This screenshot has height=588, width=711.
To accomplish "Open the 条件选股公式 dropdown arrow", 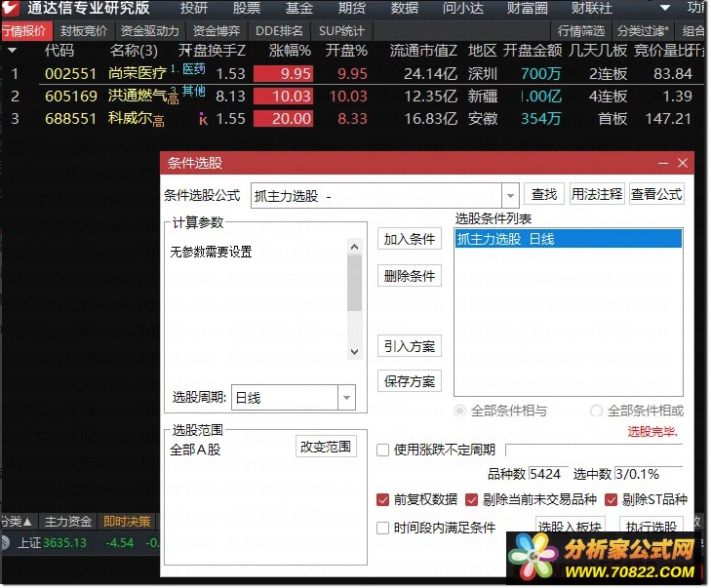I will pos(510,196).
